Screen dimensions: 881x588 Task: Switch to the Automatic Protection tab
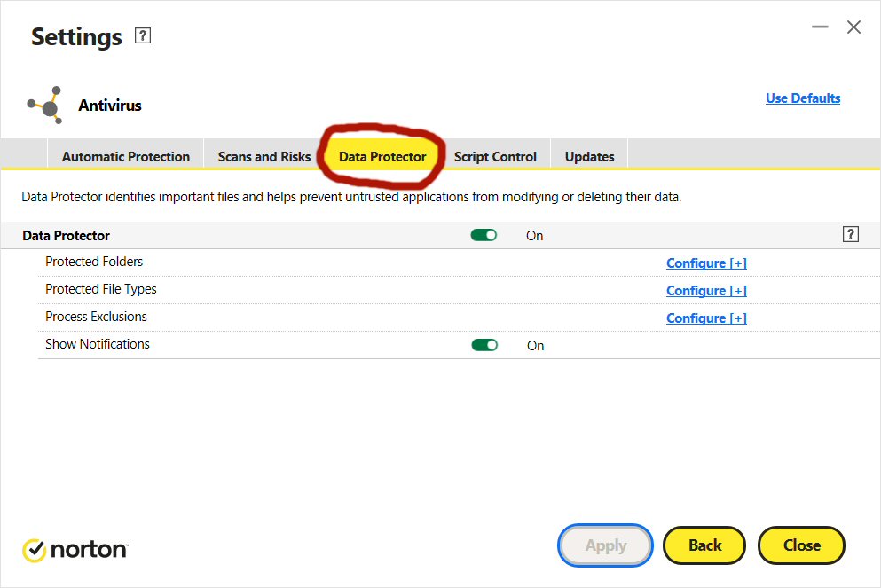pyautogui.click(x=126, y=156)
